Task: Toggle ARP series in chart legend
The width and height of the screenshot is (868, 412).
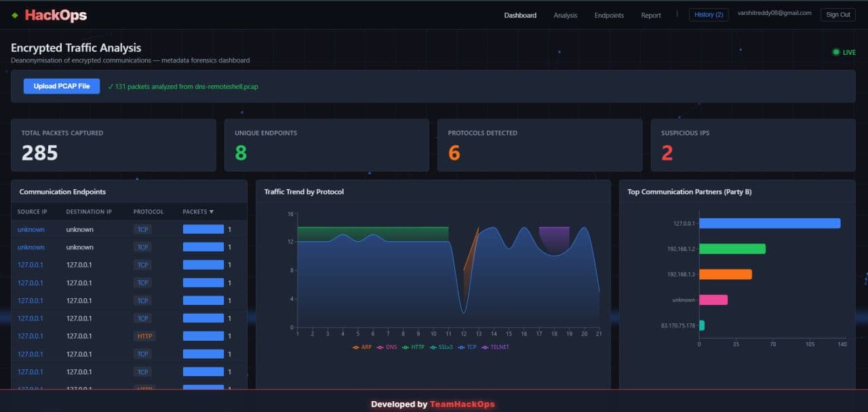Action: 361,347
